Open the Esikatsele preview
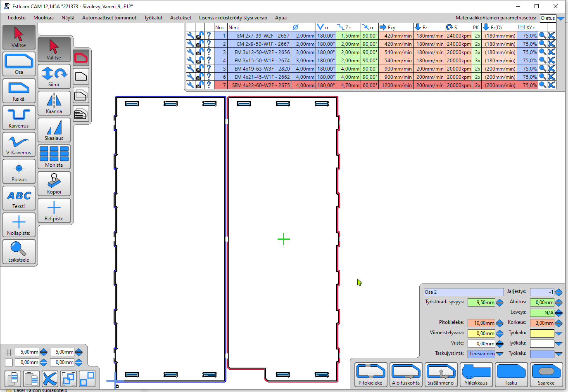568x392 pixels. [19, 252]
